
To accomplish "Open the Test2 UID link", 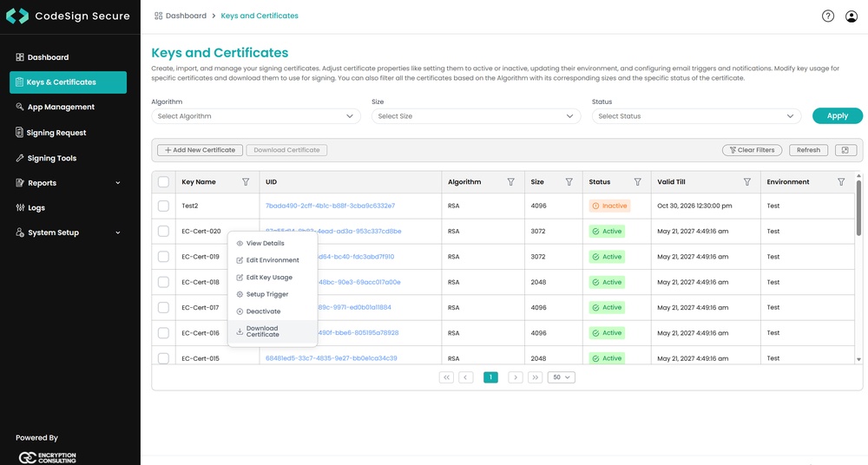I will [x=330, y=206].
